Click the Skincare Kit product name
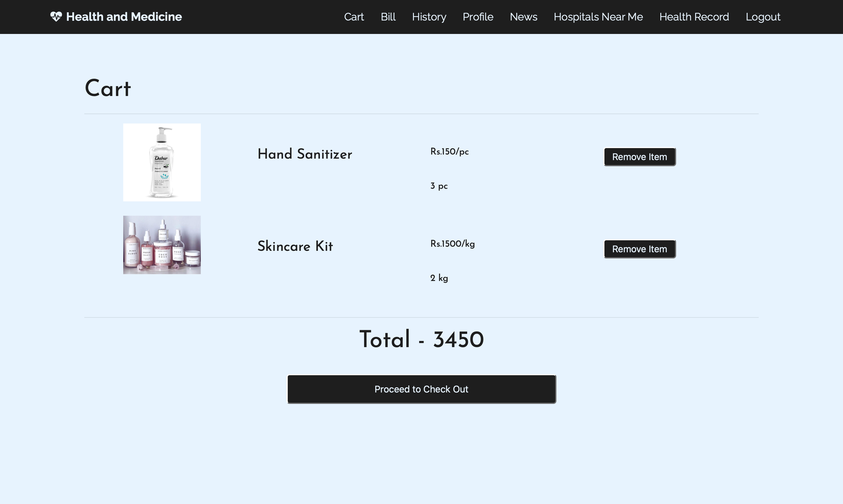Screen dimensions: 843x504 pyautogui.click(x=295, y=246)
